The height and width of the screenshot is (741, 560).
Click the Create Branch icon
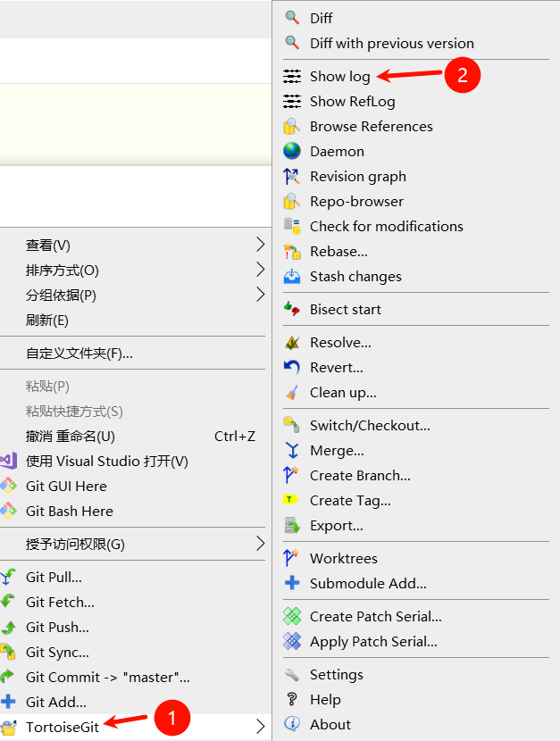point(291,476)
